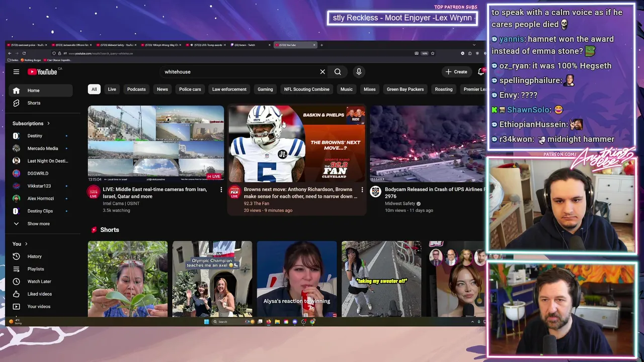The height and width of the screenshot is (362, 644).
Task: Open options menu for Middle East live video
Action: [221, 190]
